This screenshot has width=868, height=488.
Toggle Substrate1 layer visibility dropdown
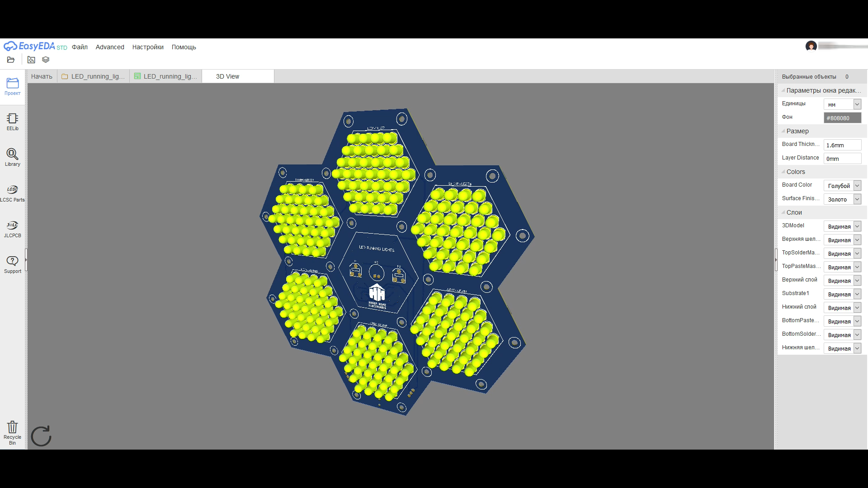[x=842, y=294]
